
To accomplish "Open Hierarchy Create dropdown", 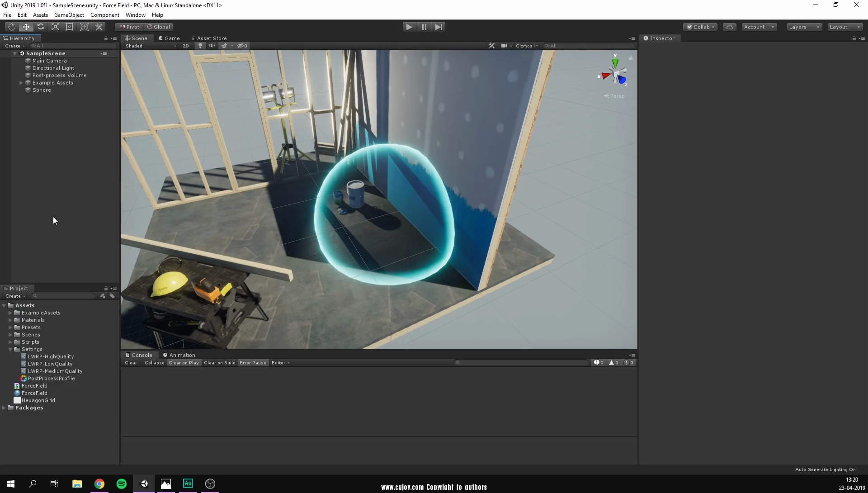I will (14, 46).
